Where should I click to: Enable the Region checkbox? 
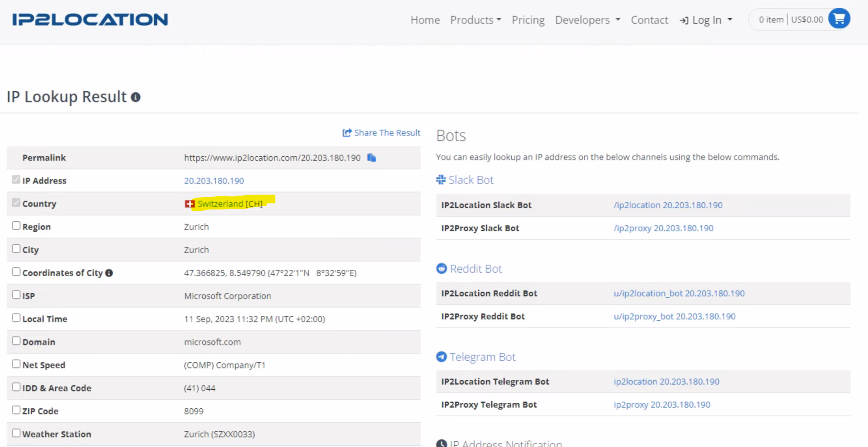coord(16,226)
